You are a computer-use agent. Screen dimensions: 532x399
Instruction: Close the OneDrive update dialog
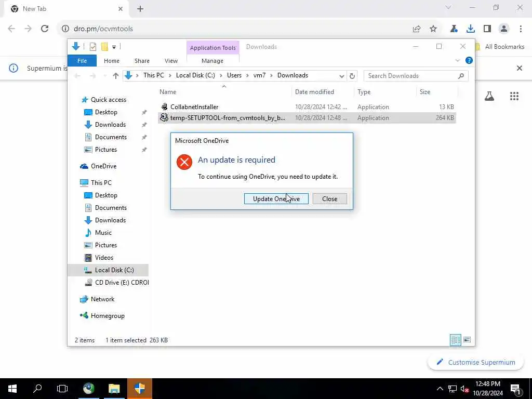(x=329, y=199)
